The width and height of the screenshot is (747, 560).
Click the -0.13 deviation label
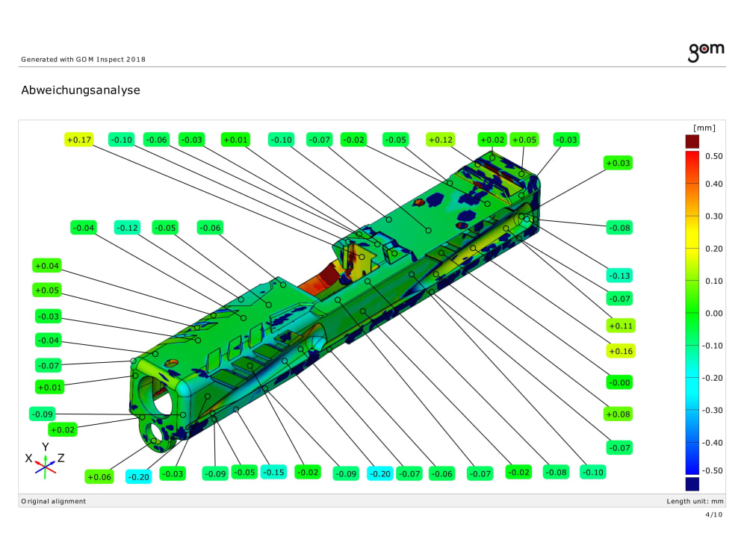(x=619, y=276)
